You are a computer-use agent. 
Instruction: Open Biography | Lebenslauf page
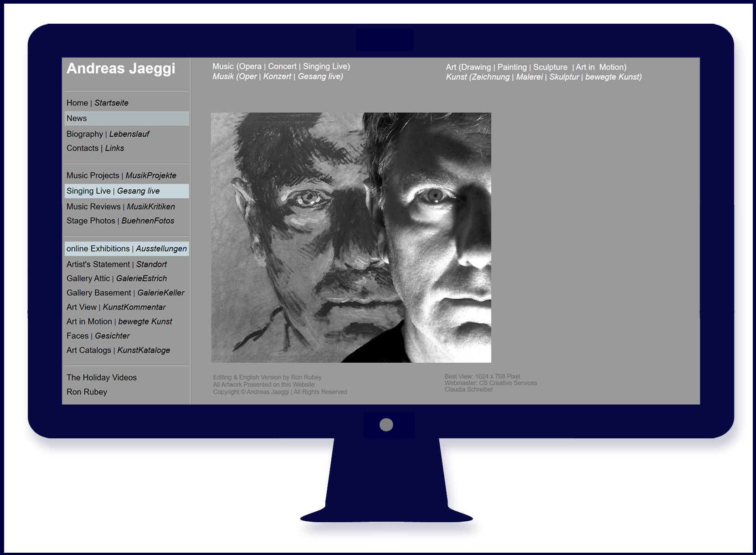point(108,134)
